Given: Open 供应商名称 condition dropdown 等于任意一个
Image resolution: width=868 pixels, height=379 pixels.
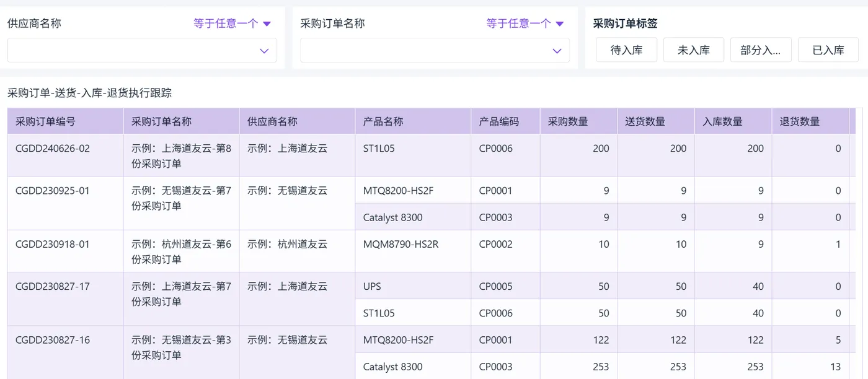Looking at the screenshot, I should point(232,24).
